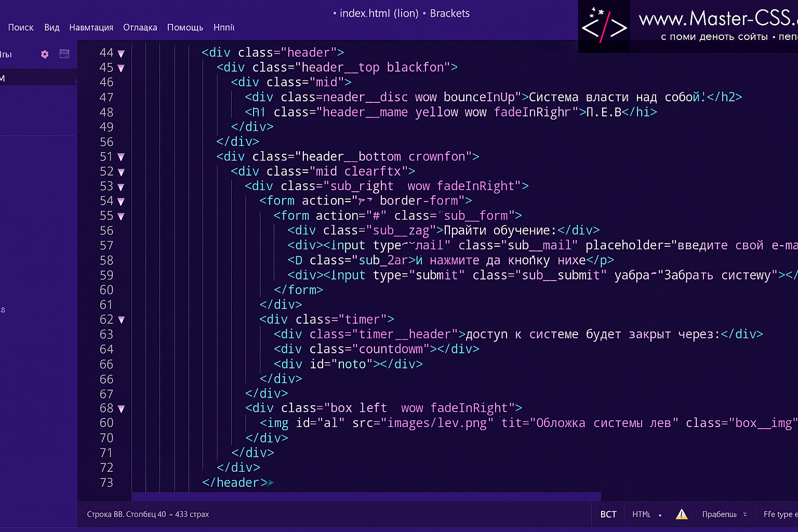Click the www.Master-CSS site link
Viewport: 798px width, 532px height.
[x=717, y=19]
